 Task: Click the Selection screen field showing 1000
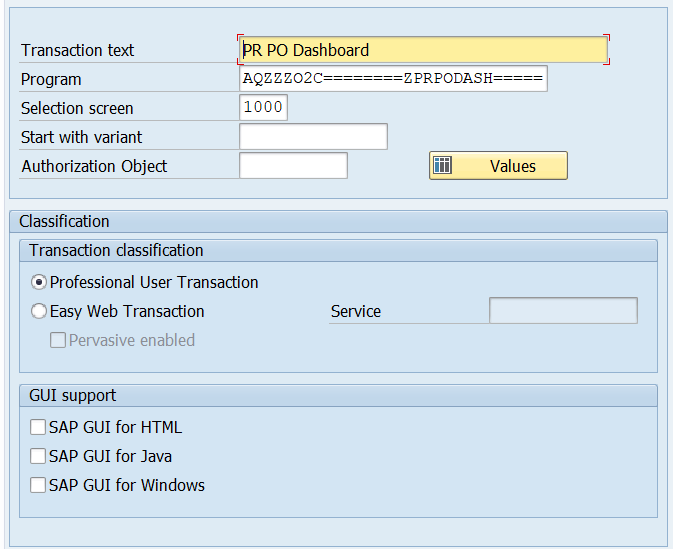pos(263,107)
